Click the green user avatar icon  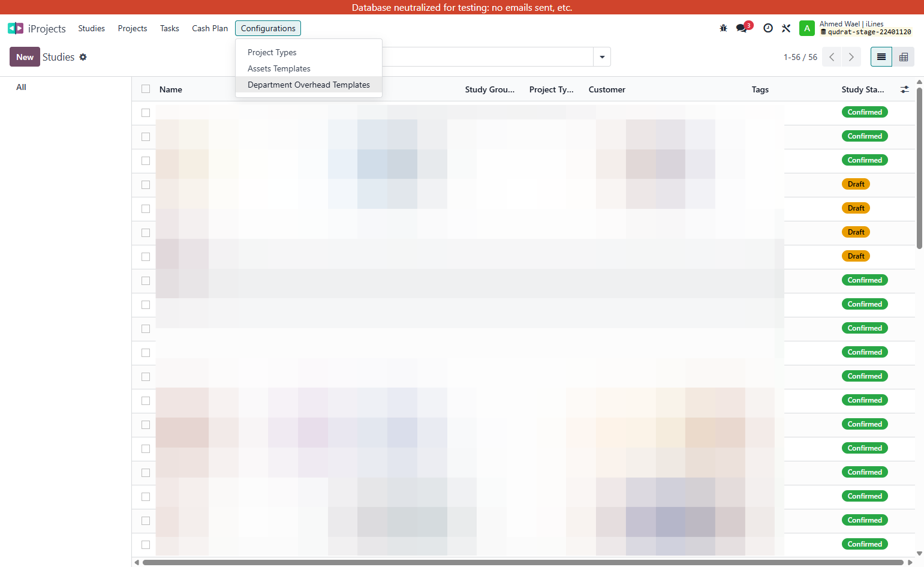(x=807, y=28)
